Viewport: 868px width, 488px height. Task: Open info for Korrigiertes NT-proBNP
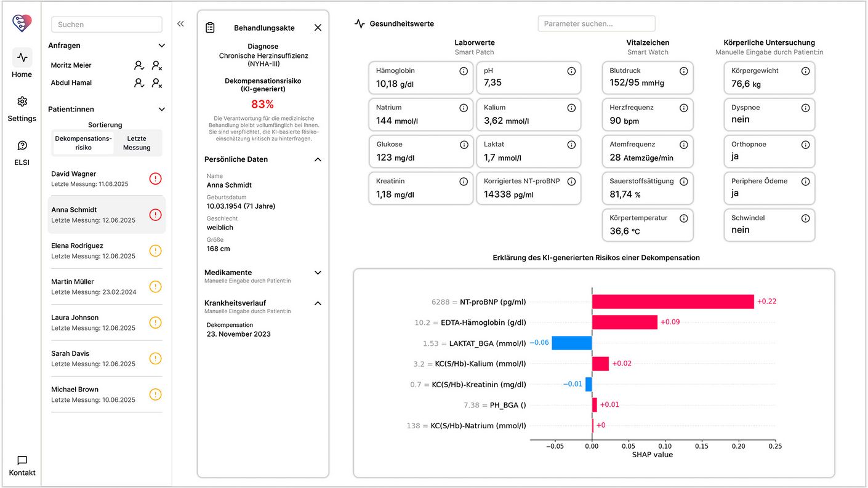pyautogui.click(x=571, y=182)
